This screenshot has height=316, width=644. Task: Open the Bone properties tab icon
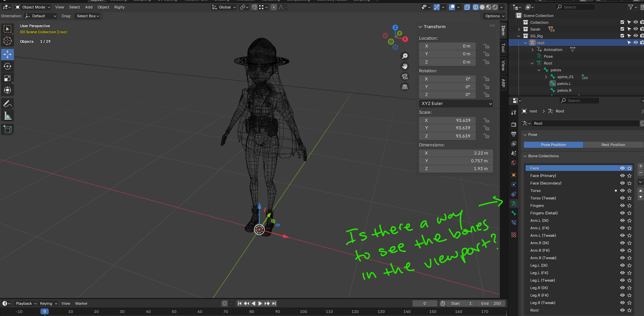click(x=514, y=213)
